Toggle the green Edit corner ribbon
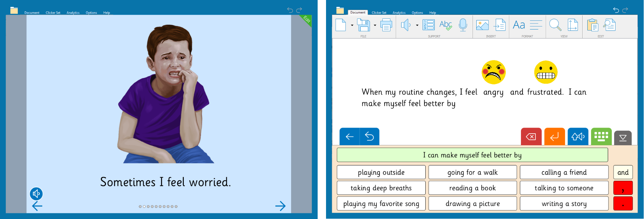The image size is (644, 219). point(307,19)
